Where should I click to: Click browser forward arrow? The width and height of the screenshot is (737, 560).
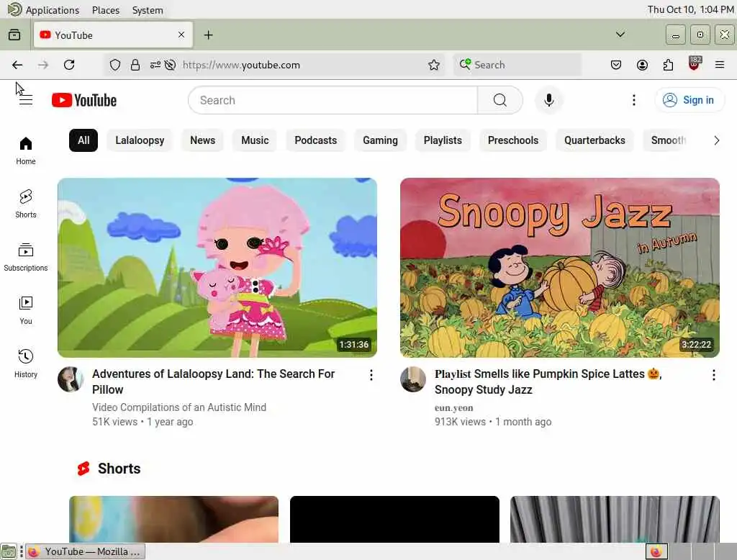(43, 65)
